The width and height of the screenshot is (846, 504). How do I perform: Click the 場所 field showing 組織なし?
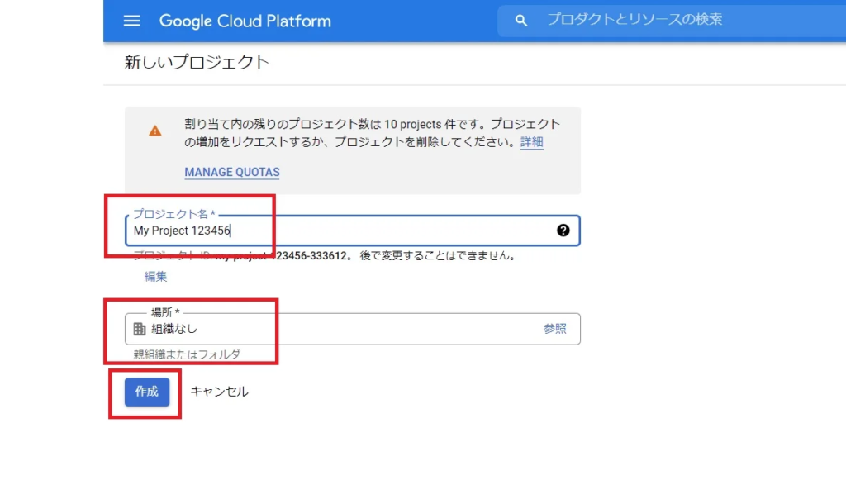330,329
